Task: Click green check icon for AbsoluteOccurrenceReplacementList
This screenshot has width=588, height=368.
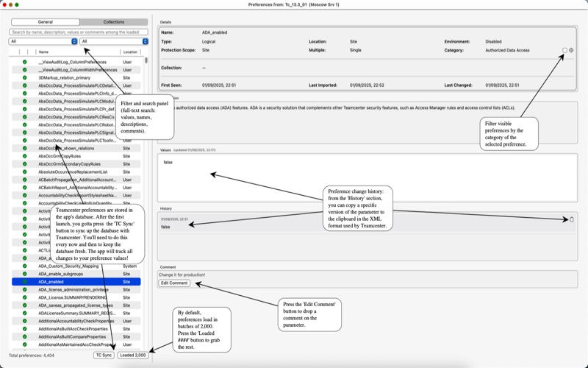Action: coord(25,172)
